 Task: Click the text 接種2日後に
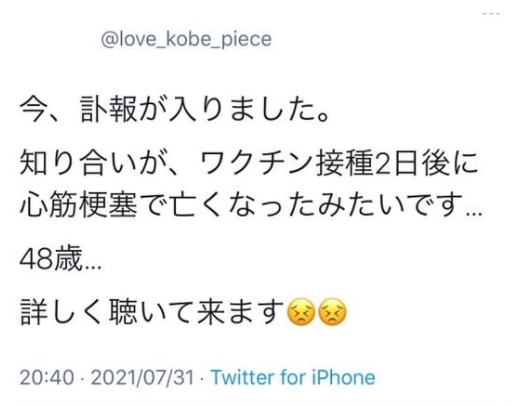click(397, 164)
